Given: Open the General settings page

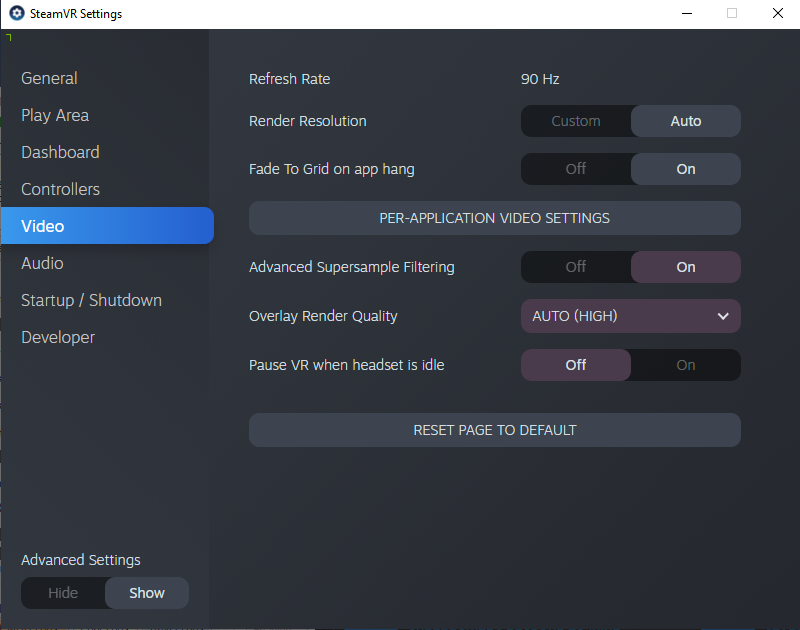Looking at the screenshot, I should (x=49, y=78).
